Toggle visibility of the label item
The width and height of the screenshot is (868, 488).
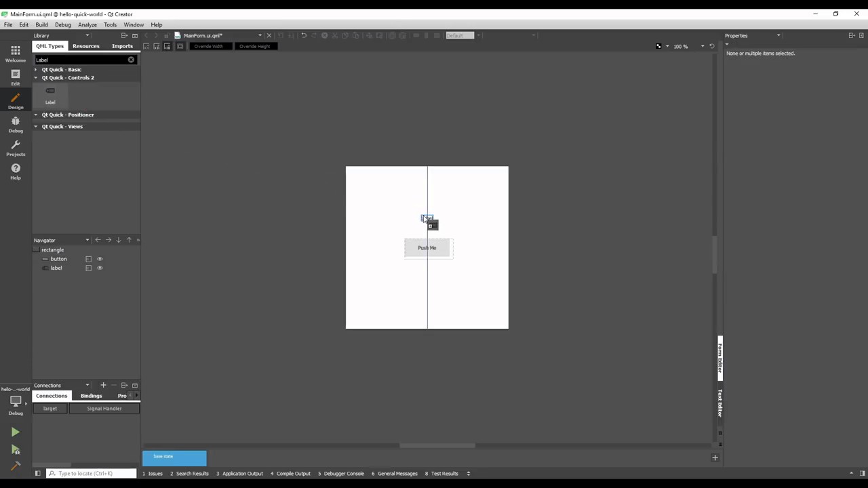click(x=100, y=268)
